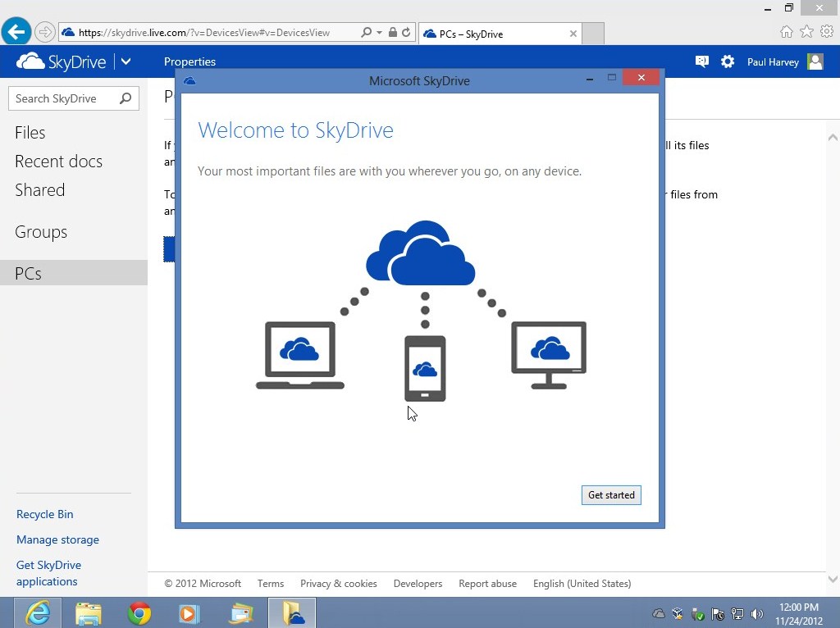This screenshot has width=840, height=628.
Task: Refresh the page using the address bar icon
Action: (x=406, y=33)
